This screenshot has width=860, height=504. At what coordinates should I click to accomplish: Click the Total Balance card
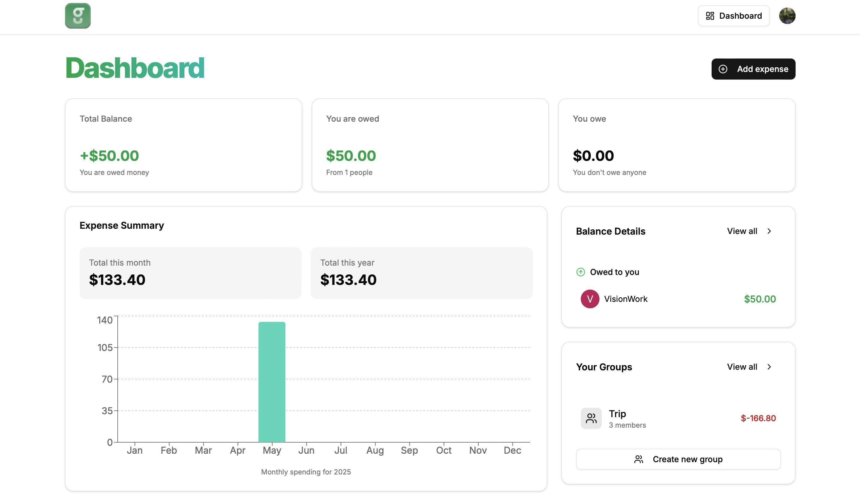183,145
